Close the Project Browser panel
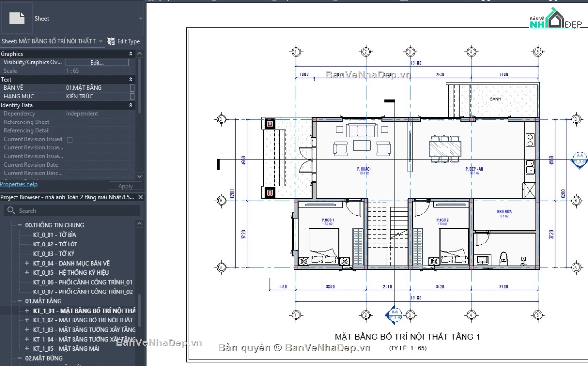 click(140, 197)
